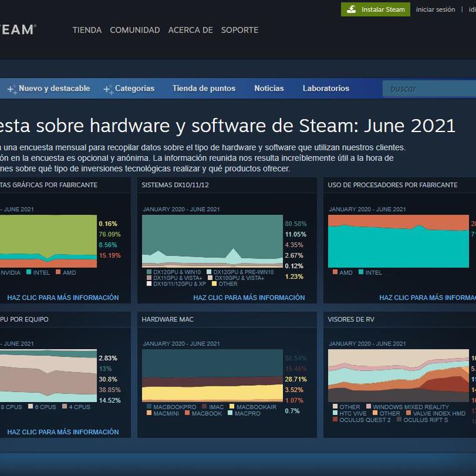The image size is (476, 476).
Task: Open the Laboratorios tab
Action: [326, 88]
